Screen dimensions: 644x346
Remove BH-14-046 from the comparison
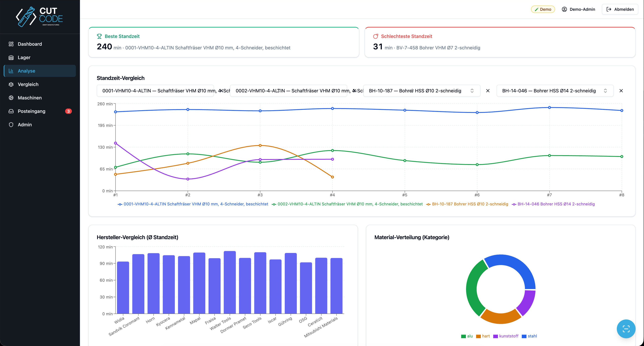(x=621, y=91)
